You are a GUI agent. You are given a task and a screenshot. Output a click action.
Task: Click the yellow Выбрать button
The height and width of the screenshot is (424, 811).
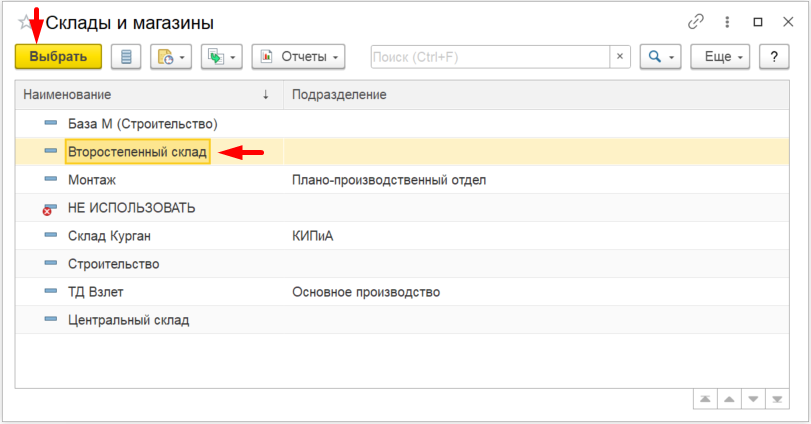tap(58, 56)
